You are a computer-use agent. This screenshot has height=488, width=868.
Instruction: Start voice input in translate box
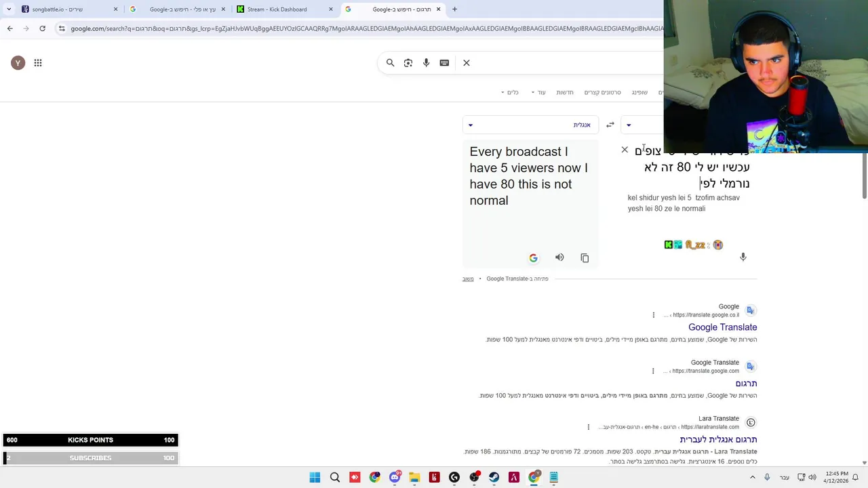point(743,257)
